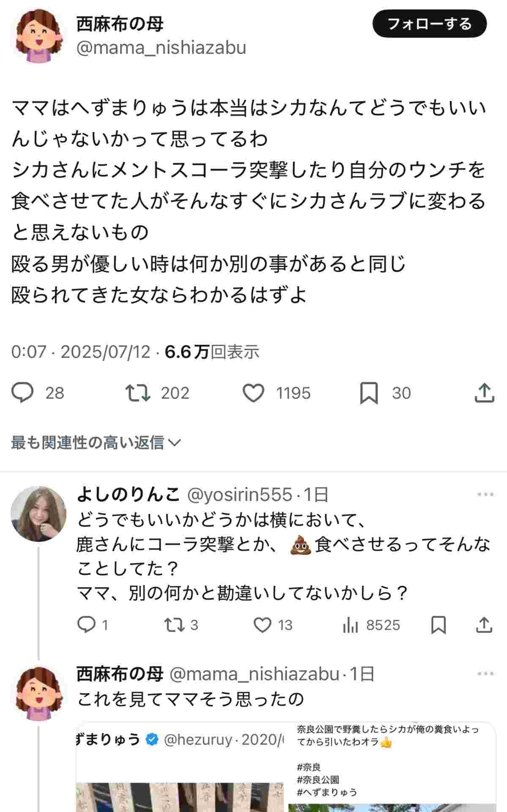Click the 6.6万回表示 view count
Screen dimensions: 507x812
point(212,352)
